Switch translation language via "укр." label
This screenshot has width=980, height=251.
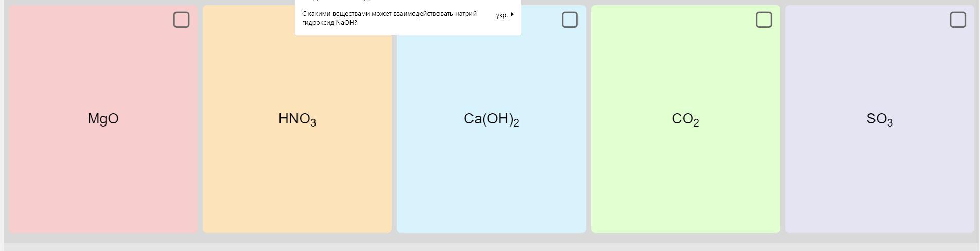tap(501, 15)
